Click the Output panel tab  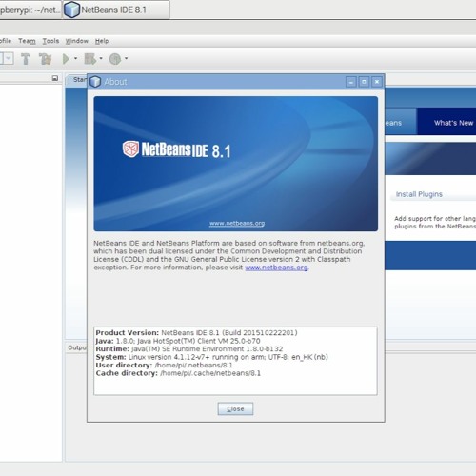pos(77,347)
